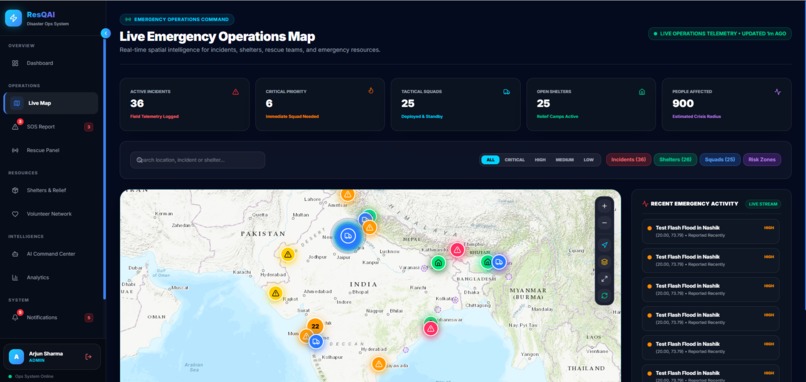Open the SOS Report section
This screenshot has width=806, height=382.
[x=50, y=126]
